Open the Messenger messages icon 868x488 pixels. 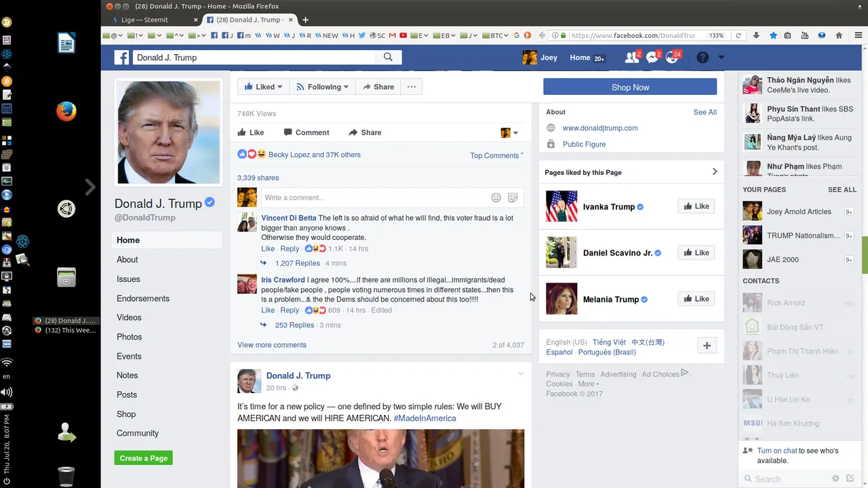pos(652,58)
